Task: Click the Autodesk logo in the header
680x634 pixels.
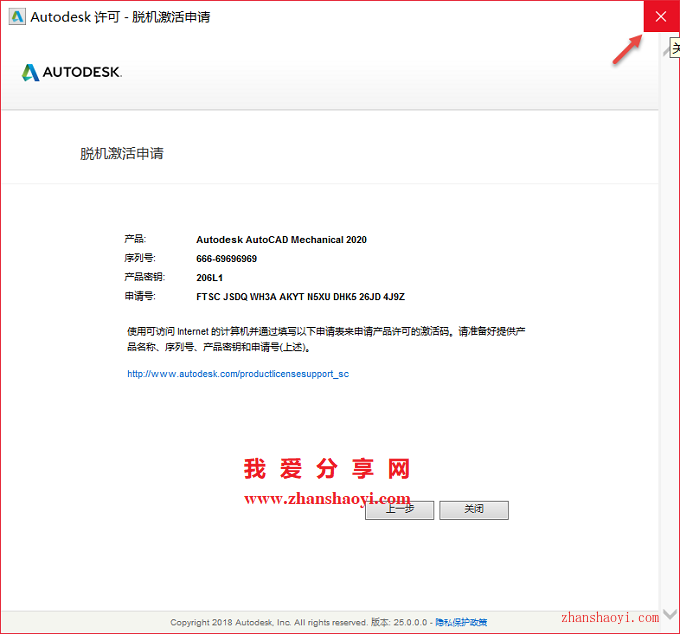Action: (72, 72)
